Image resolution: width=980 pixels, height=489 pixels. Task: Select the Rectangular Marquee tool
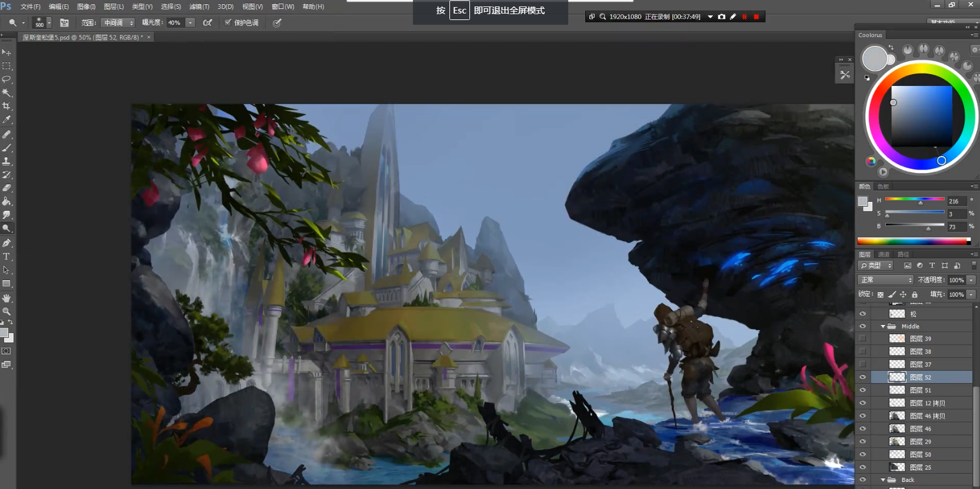[x=6, y=66]
